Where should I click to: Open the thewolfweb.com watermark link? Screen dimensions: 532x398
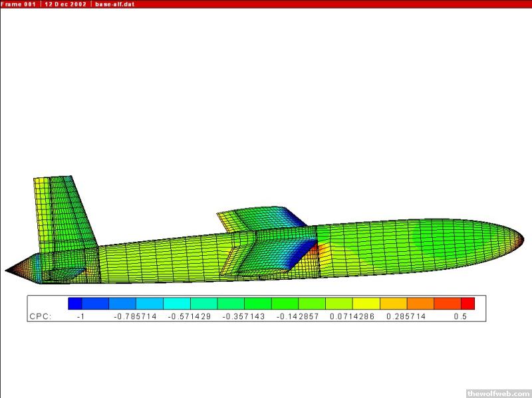click(498, 393)
